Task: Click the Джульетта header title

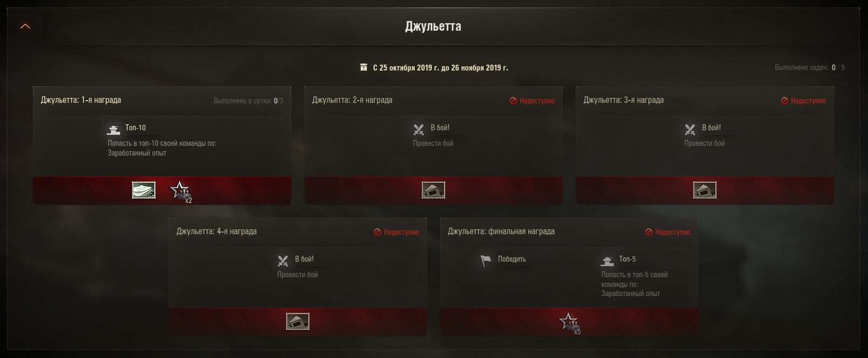Action: [433, 26]
